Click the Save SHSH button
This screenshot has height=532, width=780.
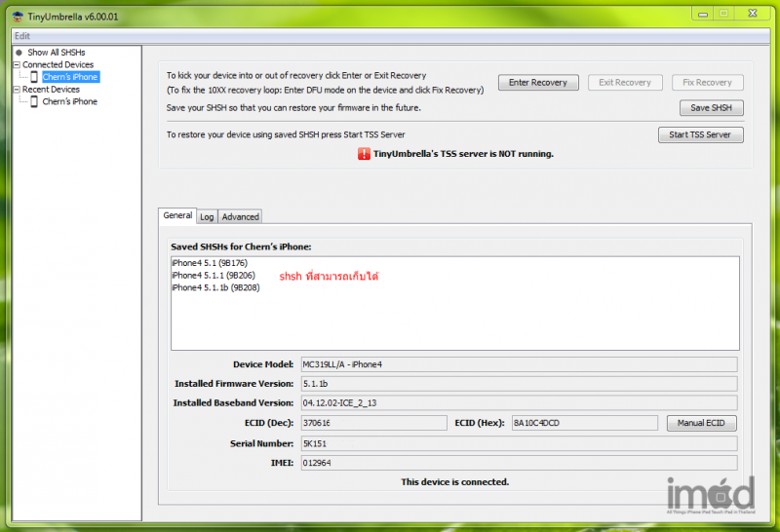711,108
